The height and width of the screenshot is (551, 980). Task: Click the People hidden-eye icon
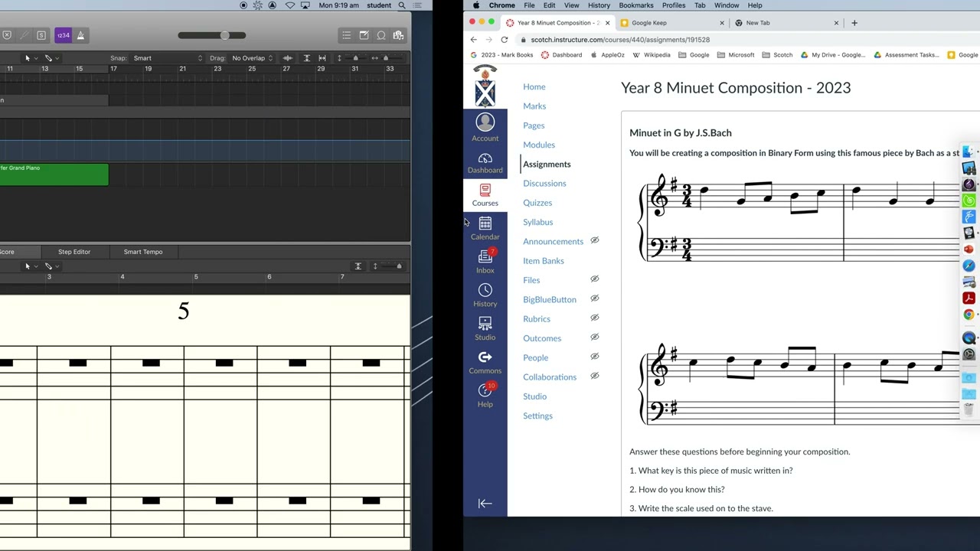point(594,357)
